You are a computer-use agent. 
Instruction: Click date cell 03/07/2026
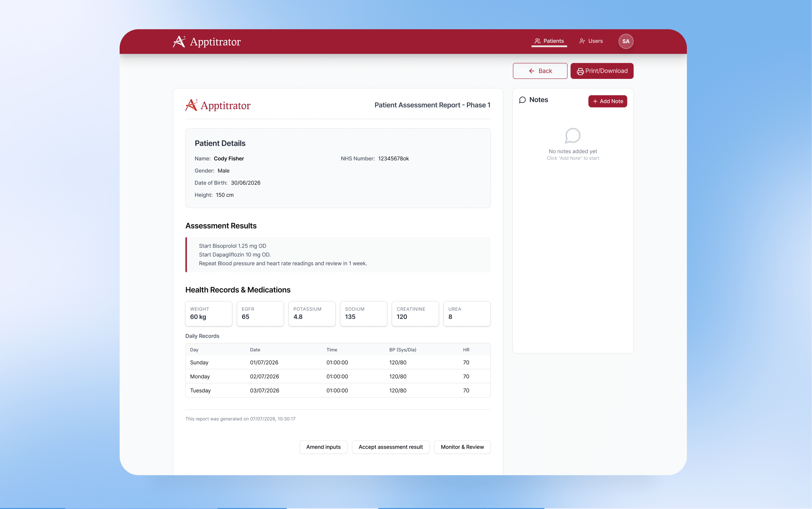264,391
